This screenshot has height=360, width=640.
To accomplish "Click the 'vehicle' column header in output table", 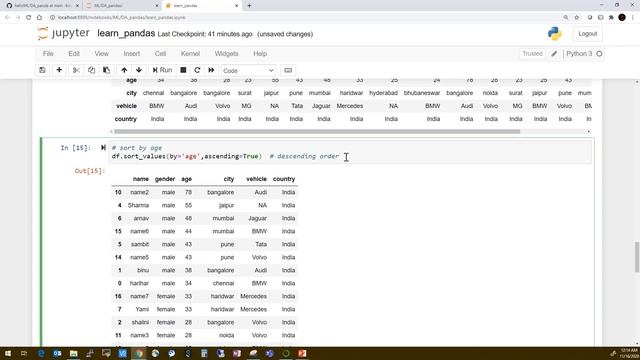I will click(x=256, y=179).
